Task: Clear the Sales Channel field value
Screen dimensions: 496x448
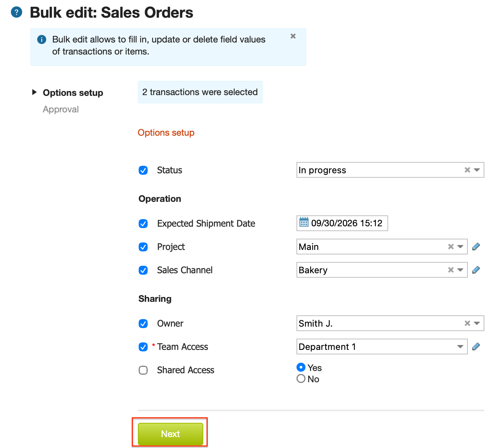Action: click(x=451, y=270)
